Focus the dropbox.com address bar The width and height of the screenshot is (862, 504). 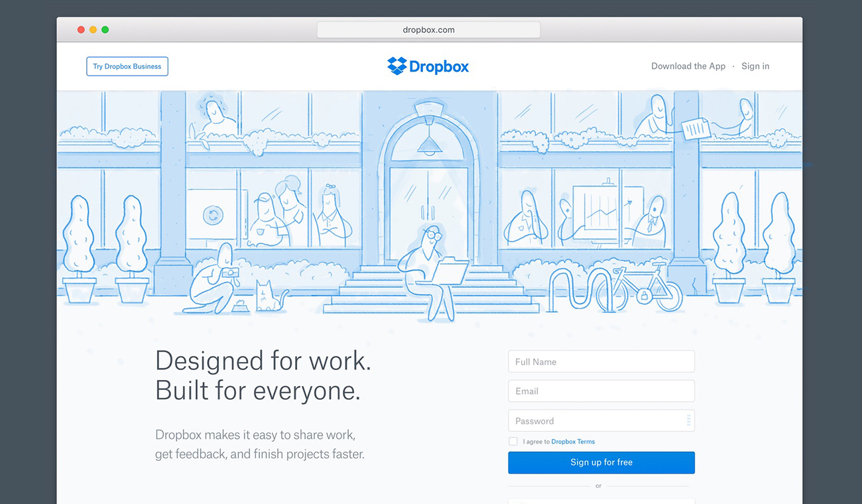click(x=428, y=30)
